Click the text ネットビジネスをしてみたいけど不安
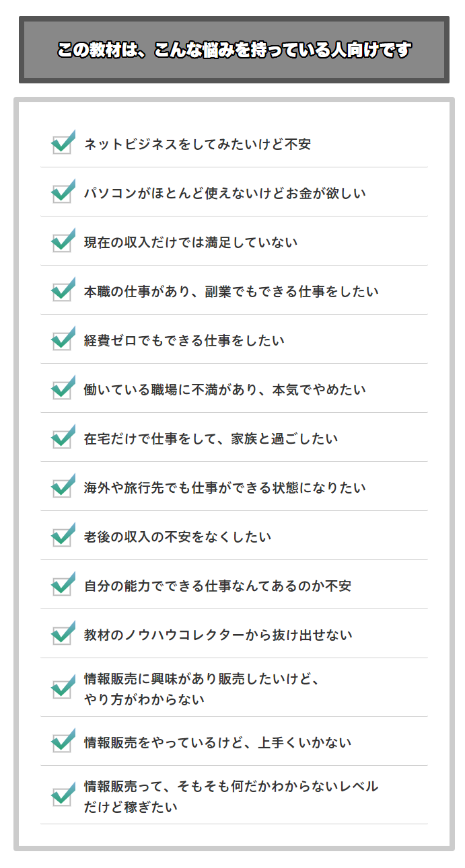Viewport: 465px width, 868px height. 197,145
